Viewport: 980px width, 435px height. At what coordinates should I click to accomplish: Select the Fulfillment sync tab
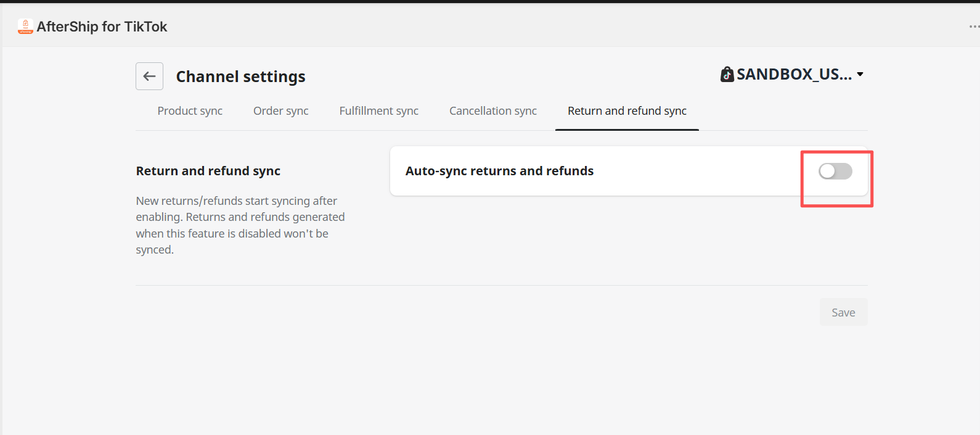coord(379,111)
